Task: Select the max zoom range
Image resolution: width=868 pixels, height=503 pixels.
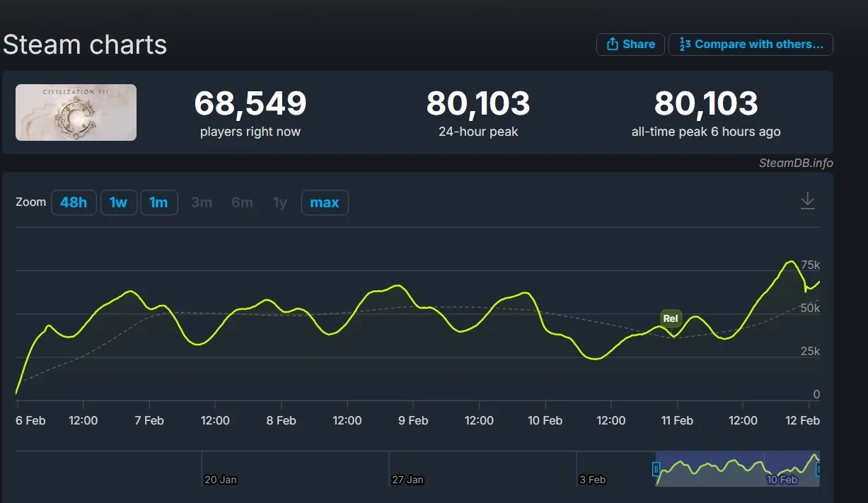Action: (x=325, y=202)
